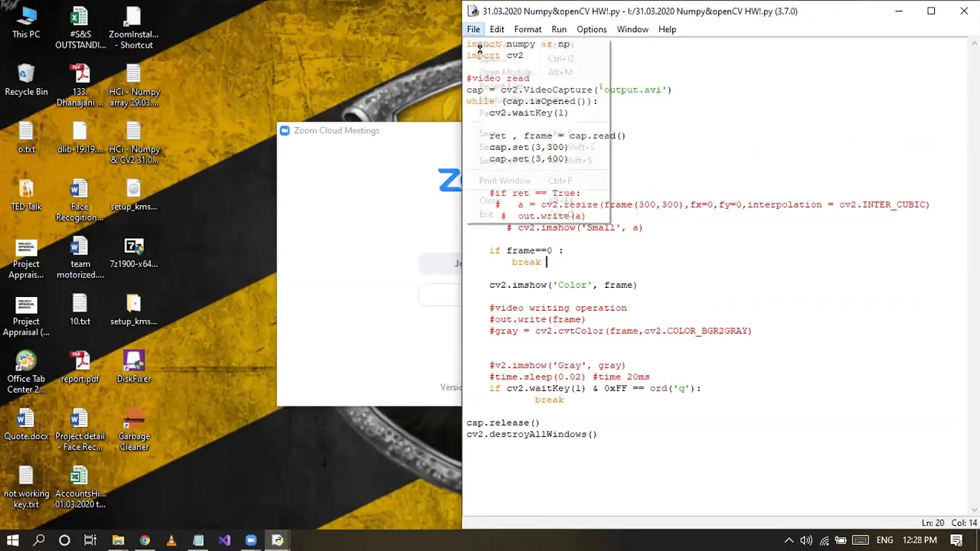Viewport: 980px width, 551px height.
Task: Select the TED Talk desktop icon
Action: (x=26, y=195)
